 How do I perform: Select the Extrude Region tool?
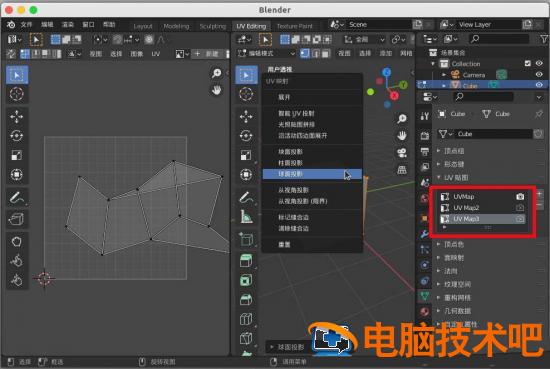[246, 261]
